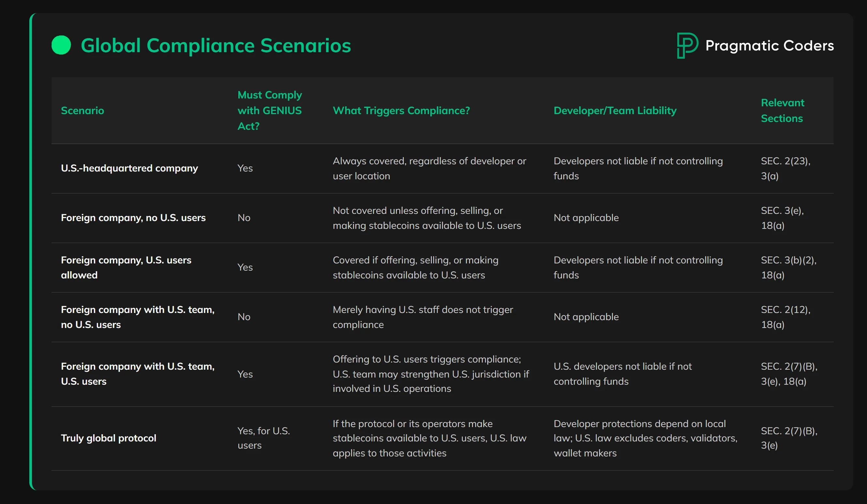The image size is (867, 504).
Task: Click the Relevant Sections column header
Action: (782, 111)
